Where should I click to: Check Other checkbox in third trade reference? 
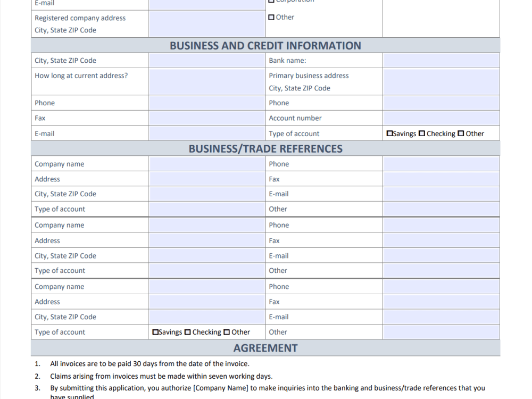click(x=227, y=332)
